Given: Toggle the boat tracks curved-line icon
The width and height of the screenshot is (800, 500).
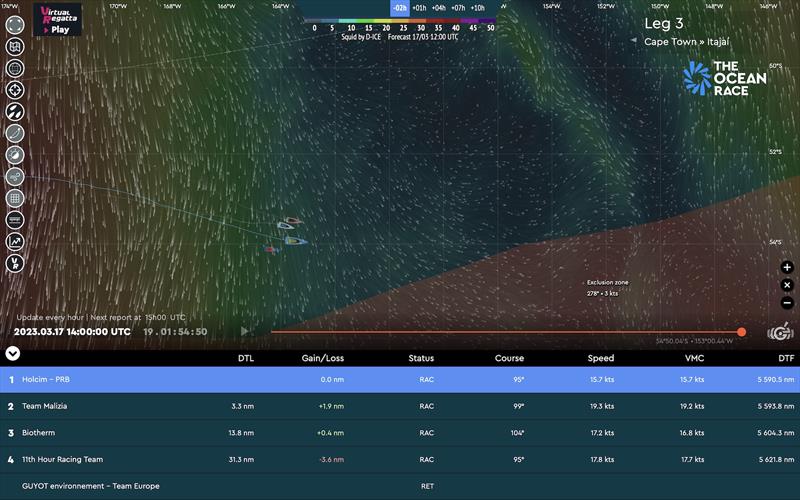Looking at the screenshot, I should pyautogui.click(x=15, y=134).
